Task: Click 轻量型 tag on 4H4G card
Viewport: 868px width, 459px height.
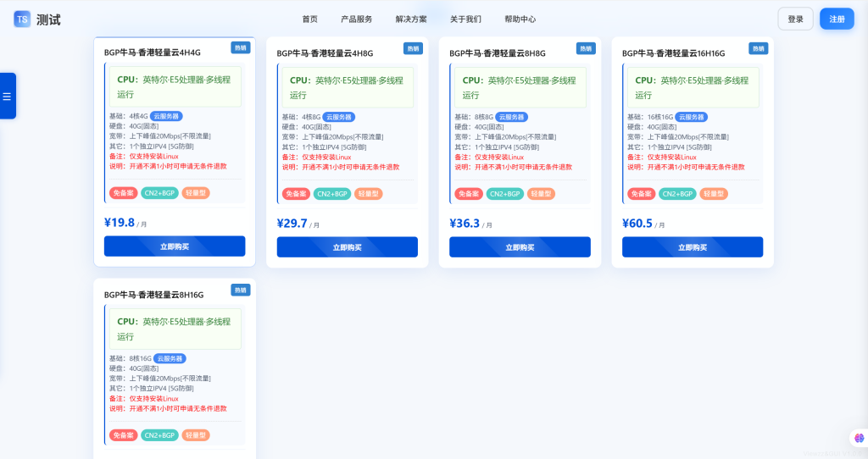Action: coord(196,193)
